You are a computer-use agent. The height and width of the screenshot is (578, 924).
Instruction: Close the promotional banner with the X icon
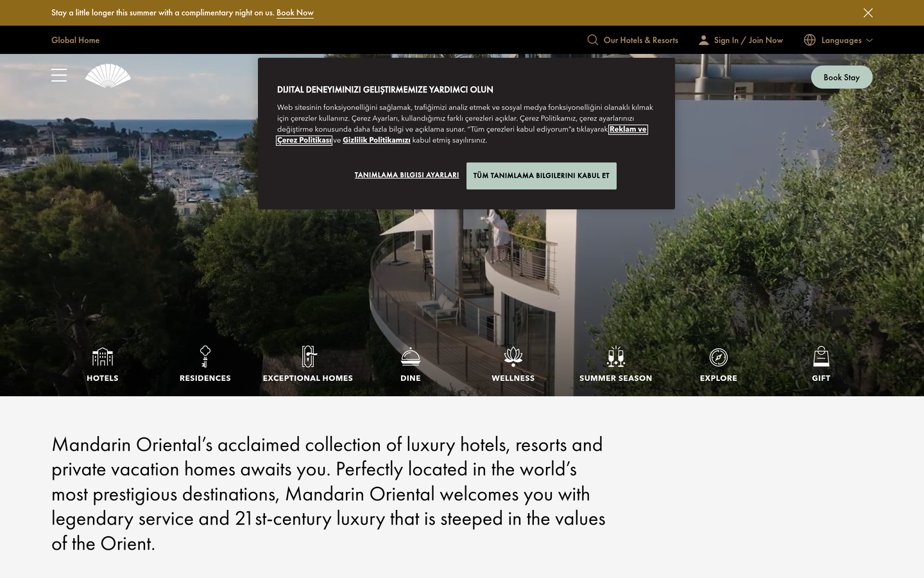(868, 13)
